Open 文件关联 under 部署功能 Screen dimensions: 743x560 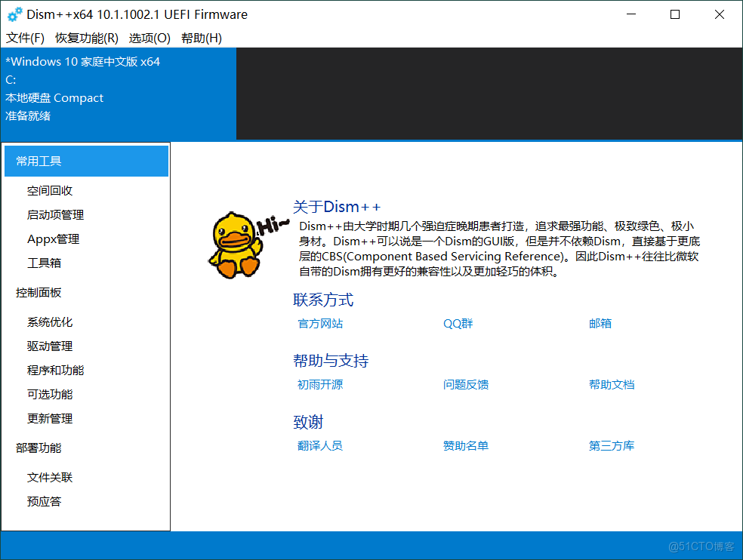(x=49, y=477)
